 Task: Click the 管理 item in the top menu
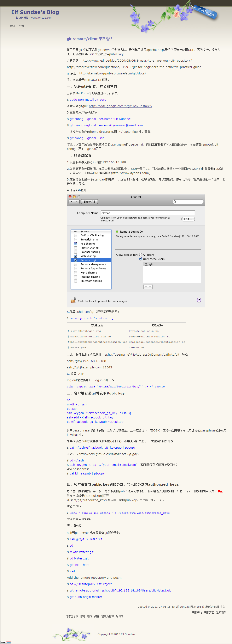pyautogui.click(x=22, y=26)
